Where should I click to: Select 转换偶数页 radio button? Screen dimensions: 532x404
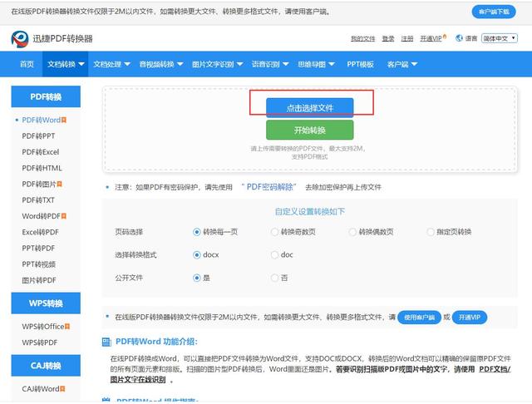coord(352,232)
